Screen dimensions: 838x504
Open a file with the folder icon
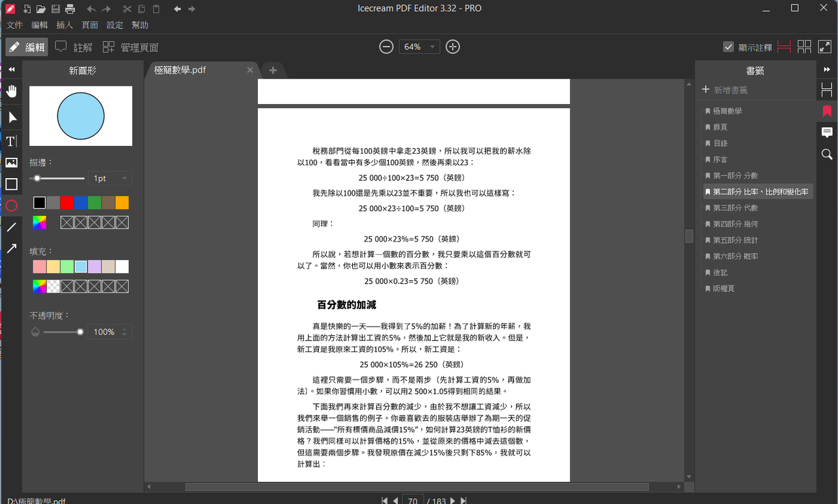click(41, 9)
